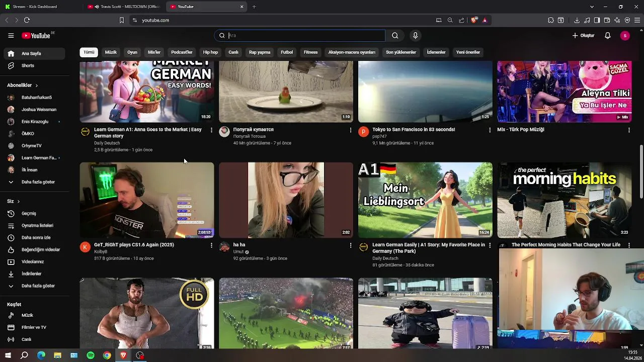
Task: Play the Mein Lieblingsort thumbnail video
Action: tap(425, 200)
